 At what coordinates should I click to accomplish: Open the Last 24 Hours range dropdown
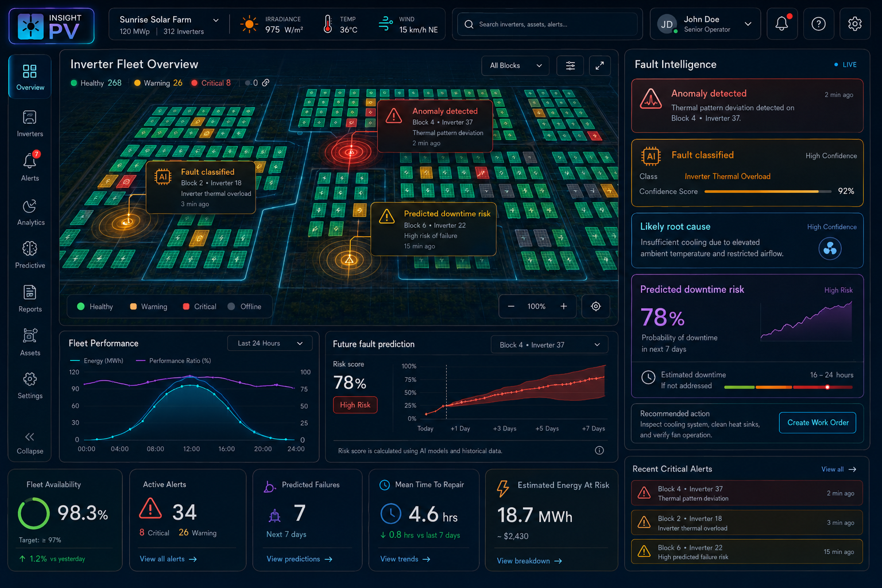(270, 343)
